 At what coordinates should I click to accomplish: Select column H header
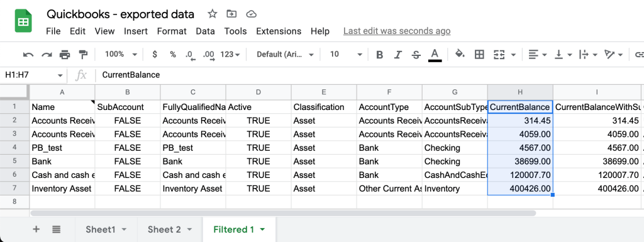coord(520,92)
